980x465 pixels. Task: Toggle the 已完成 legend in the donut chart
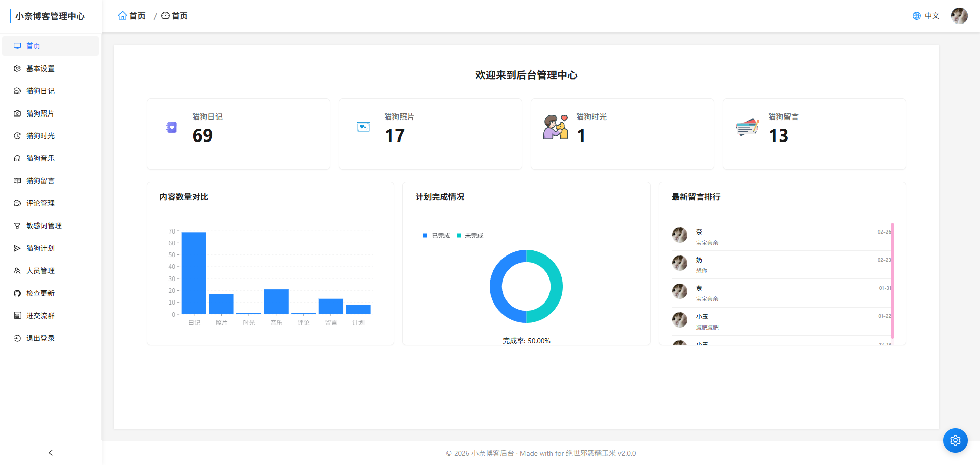pos(436,235)
